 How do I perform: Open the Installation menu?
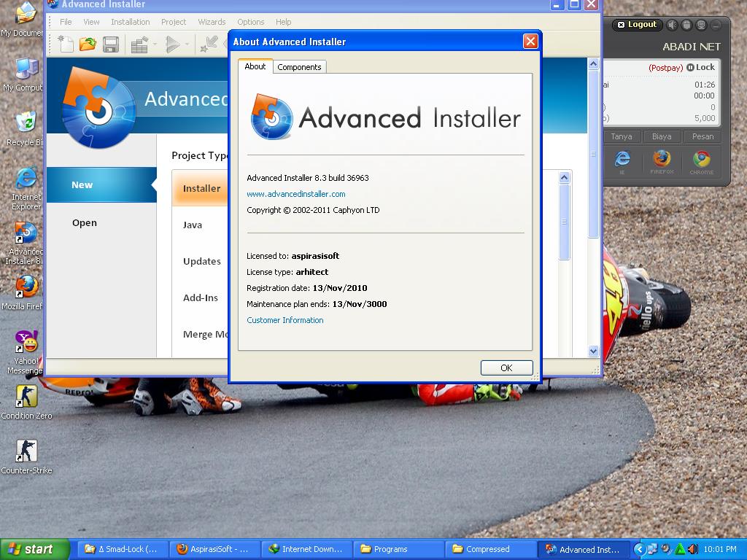tap(130, 22)
